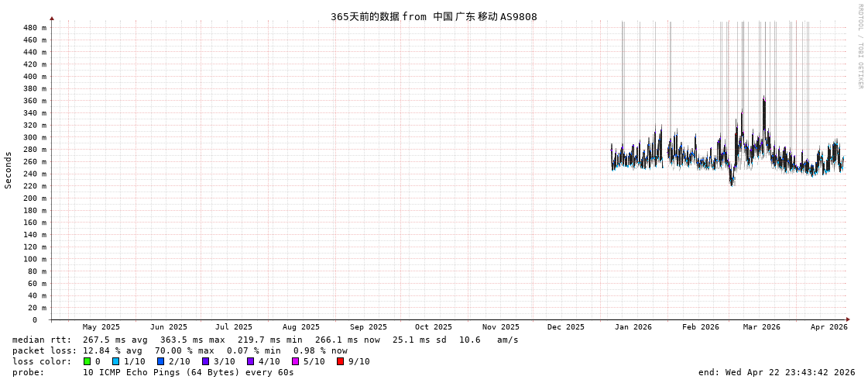Viewport: 868px width, 383px height.
Task: Pick the blue 2/10 loss swatch
Action: pos(160,361)
